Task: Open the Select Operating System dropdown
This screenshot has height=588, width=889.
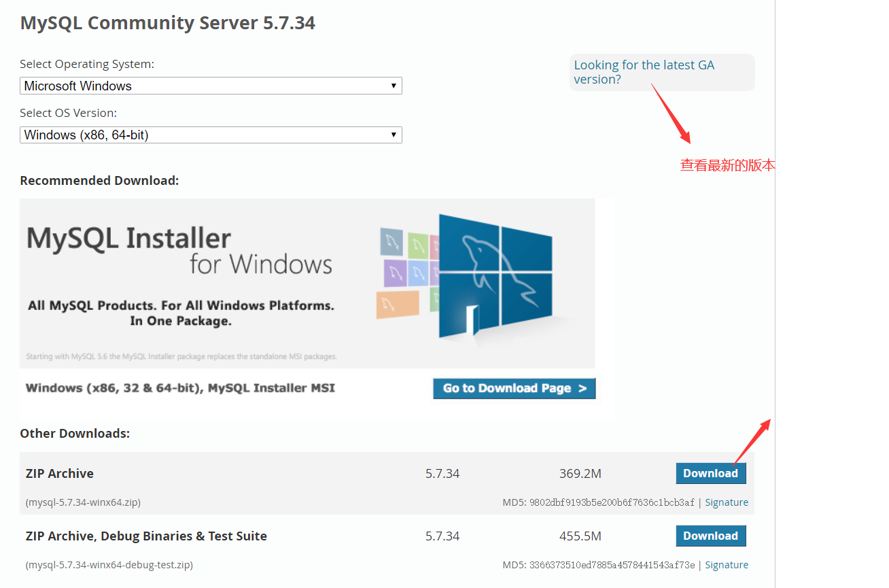Action: click(211, 86)
